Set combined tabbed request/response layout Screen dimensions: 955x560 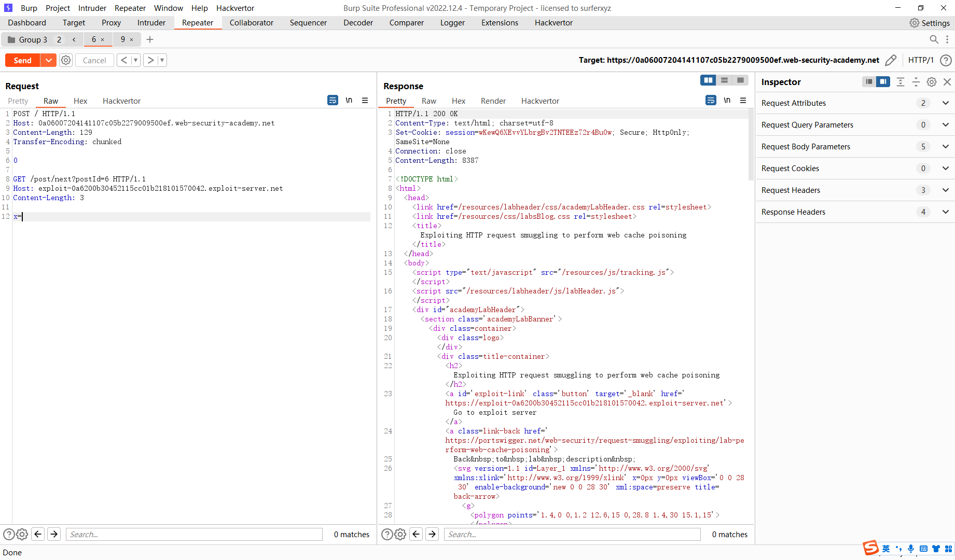pyautogui.click(x=740, y=80)
